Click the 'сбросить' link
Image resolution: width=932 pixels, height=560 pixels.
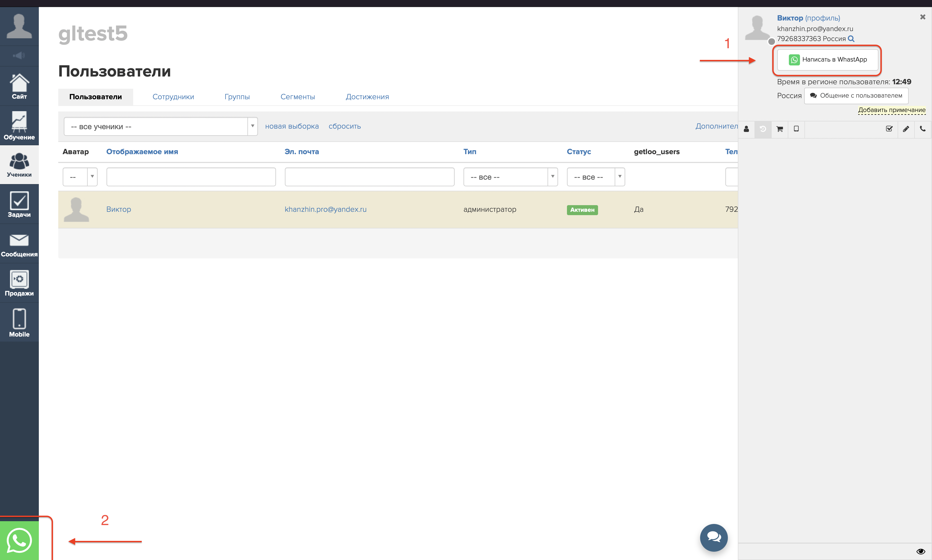coord(344,126)
